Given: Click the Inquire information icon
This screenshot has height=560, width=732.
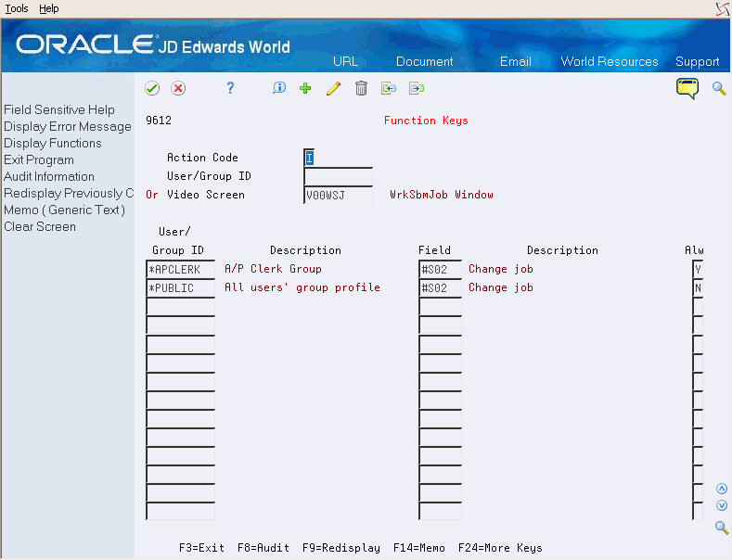Looking at the screenshot, I should click(279, 88).
